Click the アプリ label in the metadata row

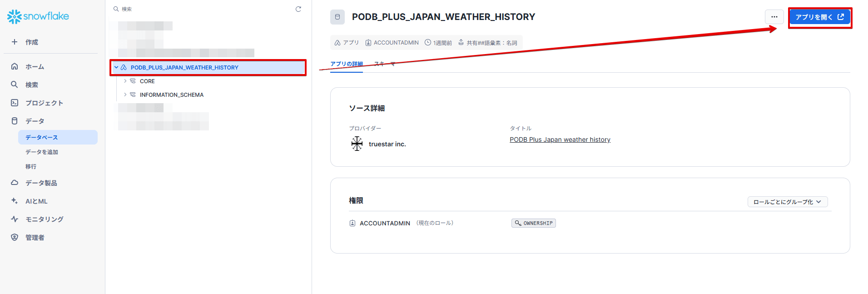pyautogui.click(x=351, y=43)
